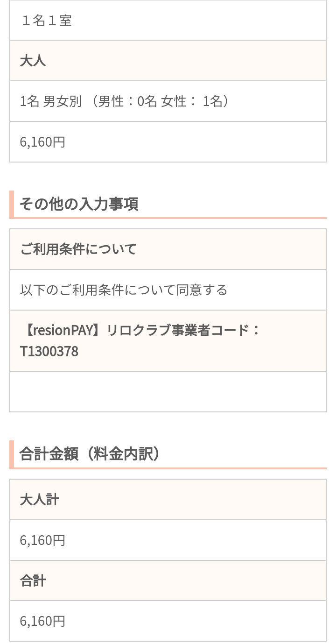336x644 pixels.
Task: Click the 「合計金額（料金内訳）」 section heading
Action: pyautogui.click(x=90, y=454)
